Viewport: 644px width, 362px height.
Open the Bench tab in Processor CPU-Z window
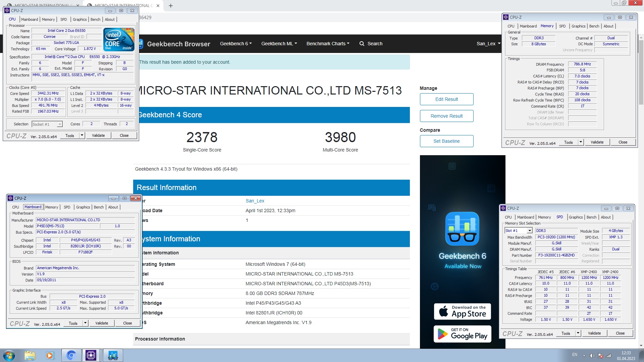point(95,19)
